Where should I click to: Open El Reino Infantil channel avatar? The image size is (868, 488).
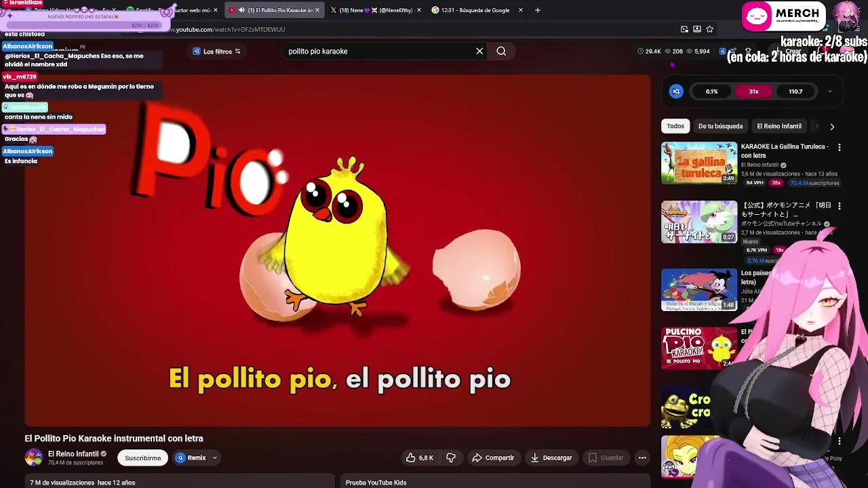(34, 457)
